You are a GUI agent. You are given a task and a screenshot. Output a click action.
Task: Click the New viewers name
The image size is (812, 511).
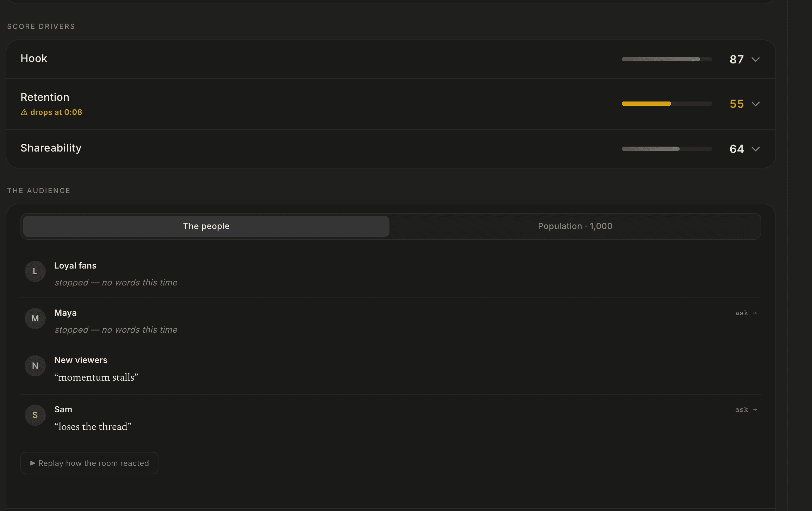click(x=81, y=360)
